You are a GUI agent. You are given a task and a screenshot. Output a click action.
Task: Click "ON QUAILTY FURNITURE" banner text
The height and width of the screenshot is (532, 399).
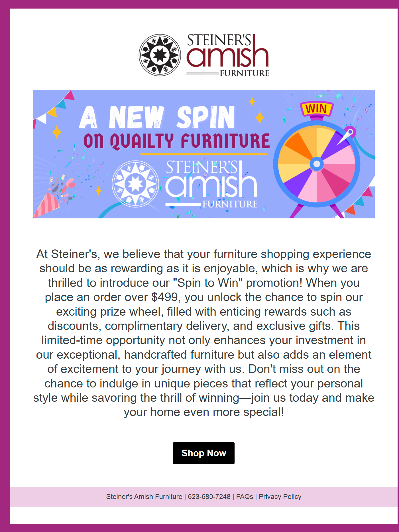click(177, 141)
